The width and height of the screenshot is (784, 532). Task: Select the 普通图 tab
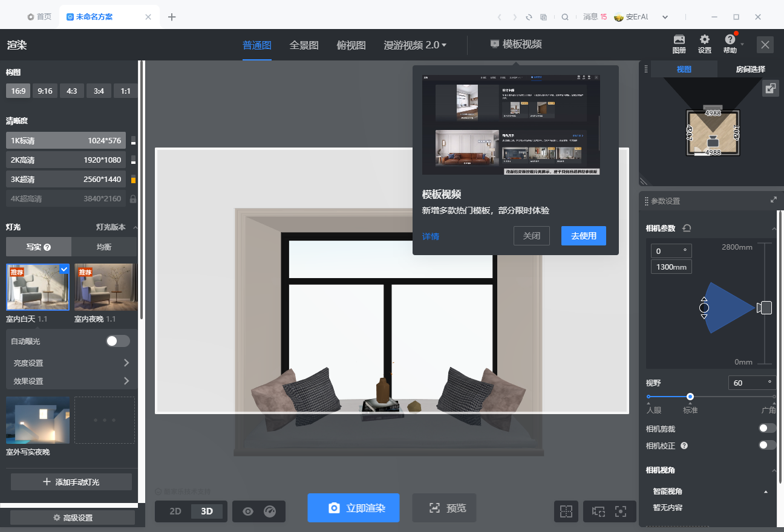(257, 45)
